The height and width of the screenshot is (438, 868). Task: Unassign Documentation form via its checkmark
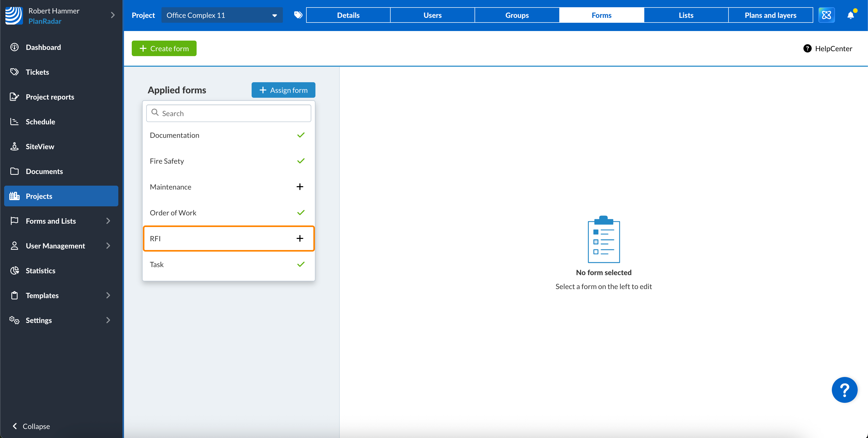(300, 135)
